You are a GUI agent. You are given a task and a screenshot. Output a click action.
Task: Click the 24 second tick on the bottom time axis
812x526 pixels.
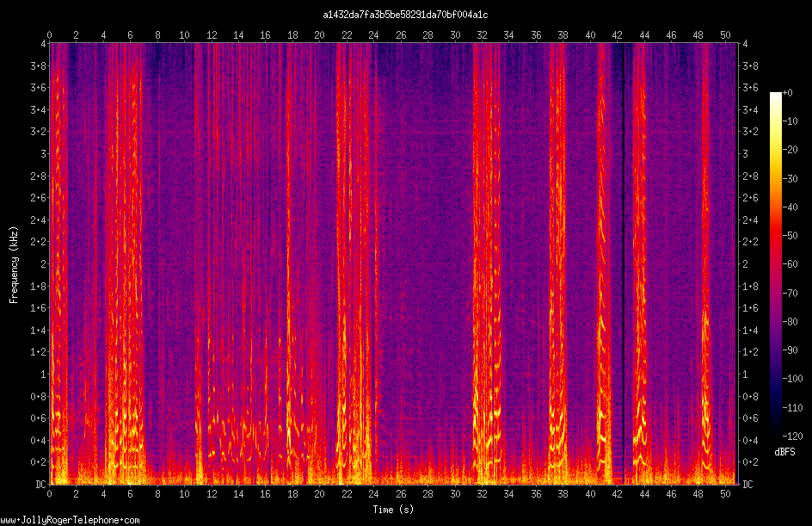click(373, 494)
